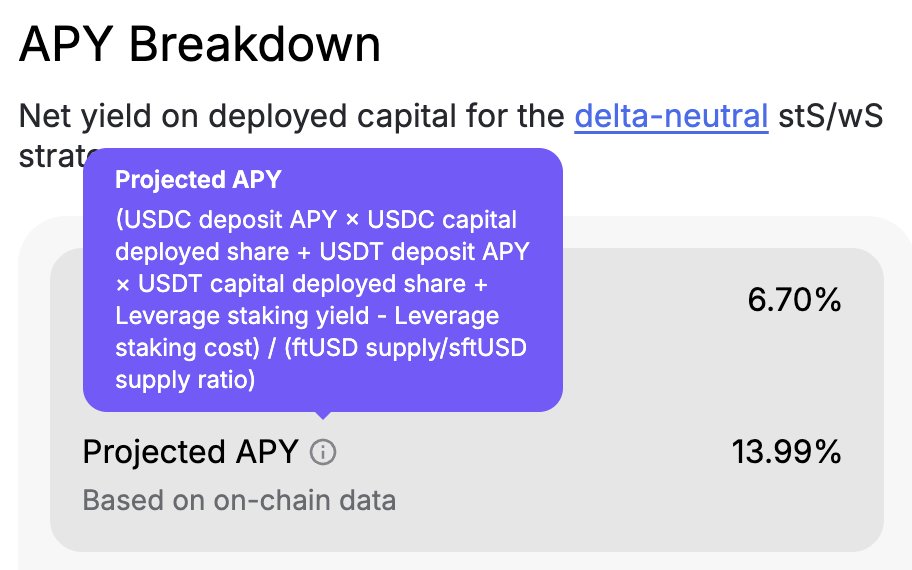Click Leverage staking yield in the tooltip
This screenshot has width=912, height=570.
242,316
